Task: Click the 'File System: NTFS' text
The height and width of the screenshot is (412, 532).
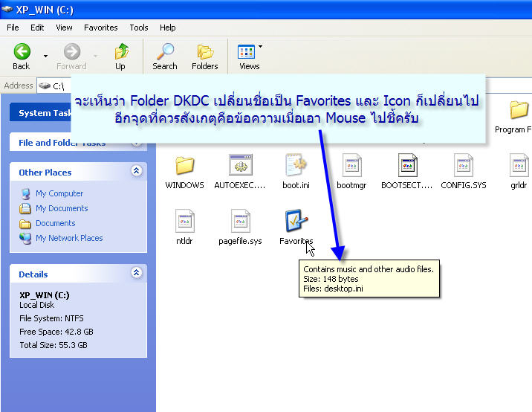Action: pos(51,318)
